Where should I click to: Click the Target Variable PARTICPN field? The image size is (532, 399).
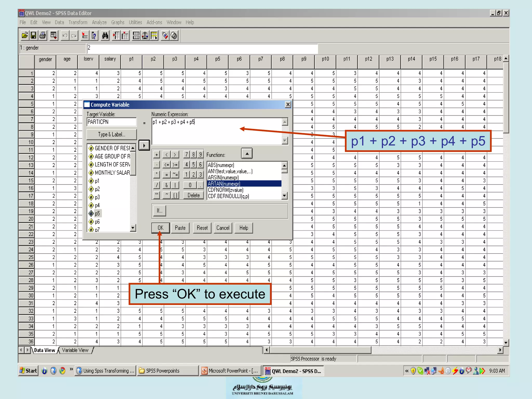tap(112, 122)
